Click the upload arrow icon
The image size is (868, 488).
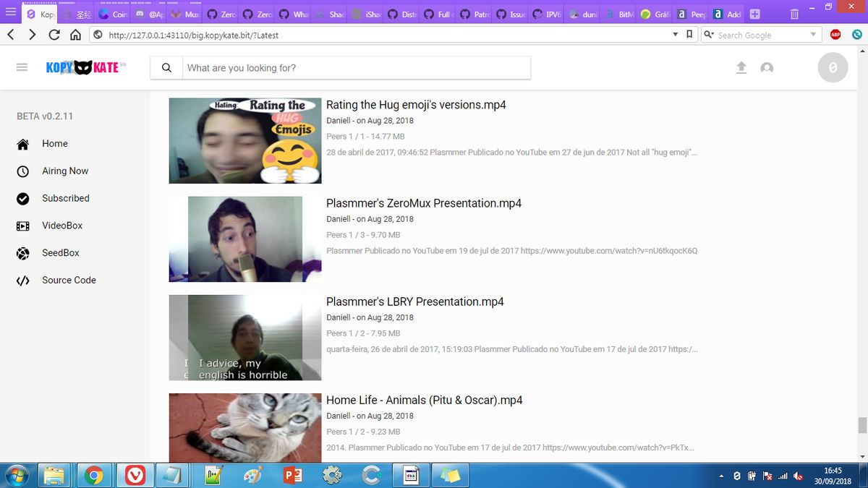click(741, 67)
